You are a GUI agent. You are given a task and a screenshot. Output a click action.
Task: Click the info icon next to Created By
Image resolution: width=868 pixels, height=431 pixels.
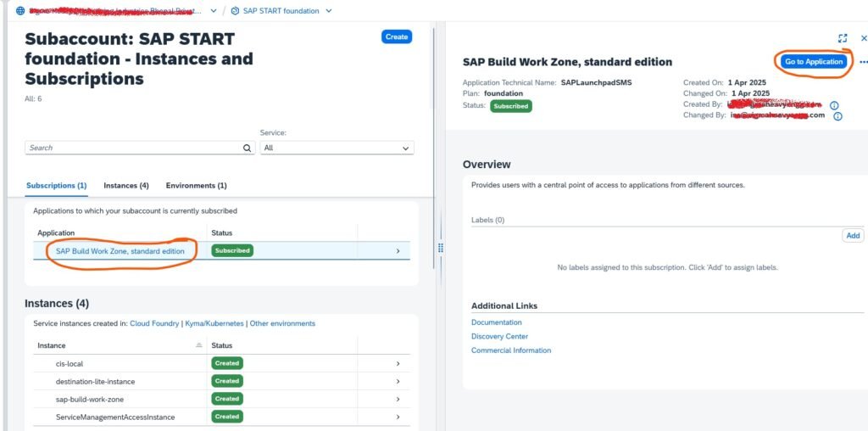(x=834, y=105)
